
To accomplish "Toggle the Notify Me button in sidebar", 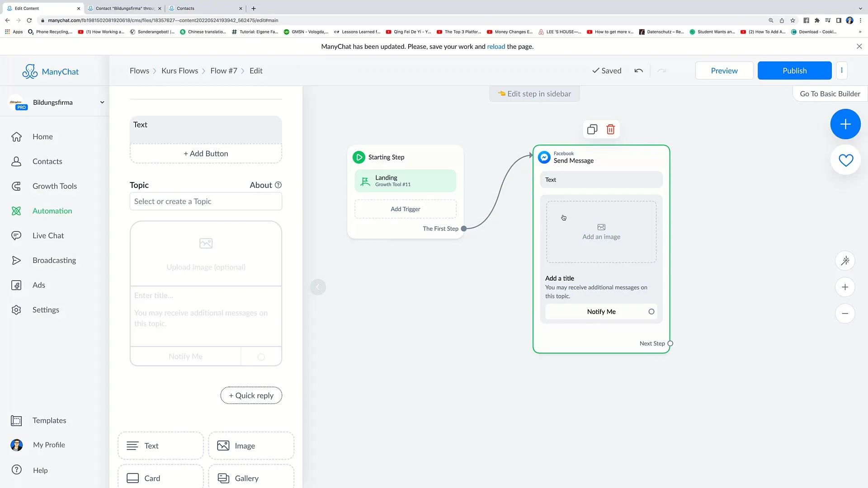I will point(260,357).
